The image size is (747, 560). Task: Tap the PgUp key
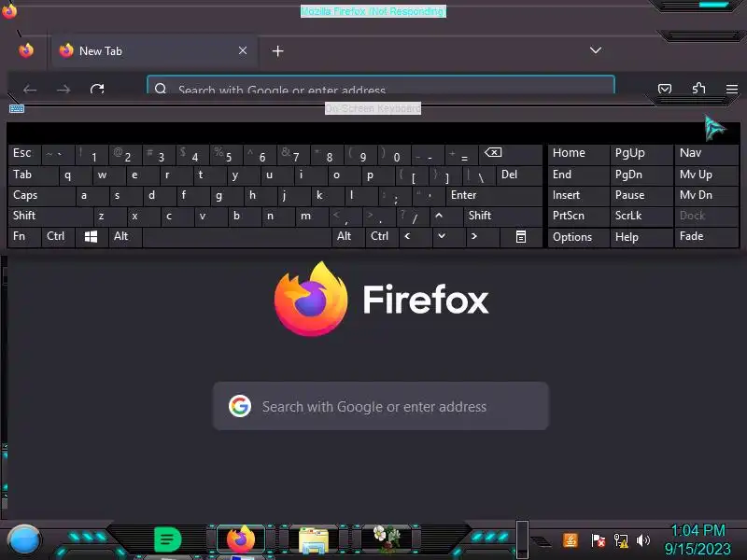pos(641,153)
